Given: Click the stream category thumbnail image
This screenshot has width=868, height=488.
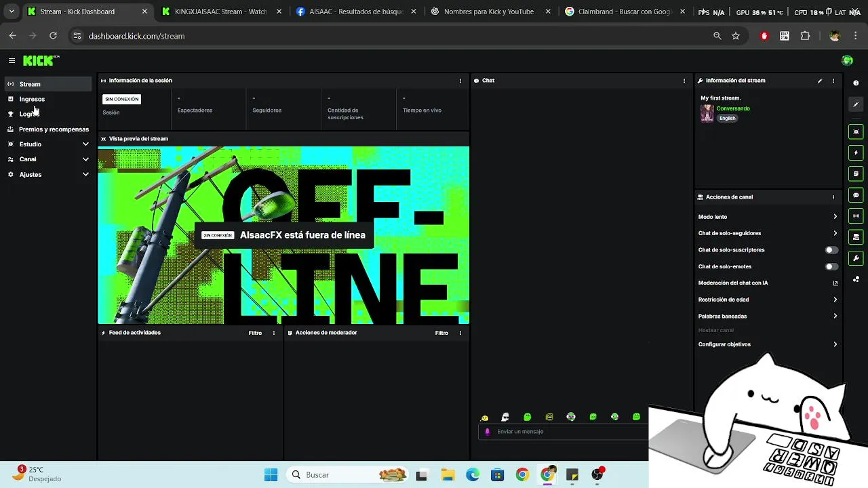Looking at the screenshot, I should point(707,113).
